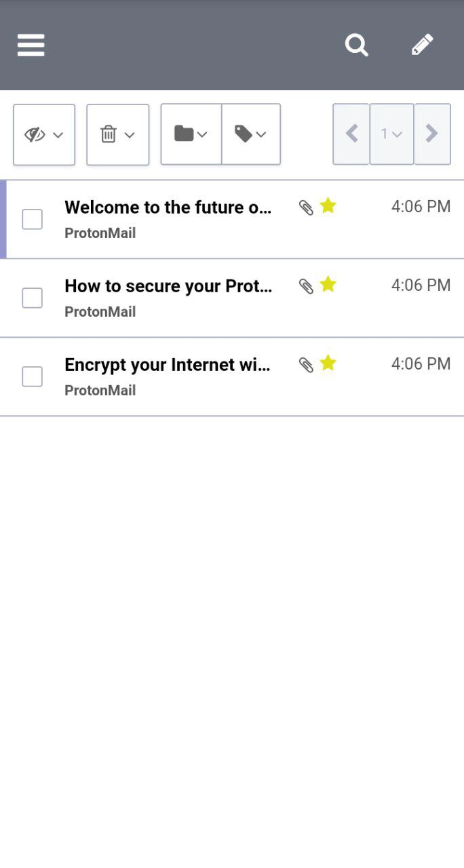This screenshot has height=868, width=464.
Task: Click the attachment paperclip on first email
Action: [x=307, y=208]
